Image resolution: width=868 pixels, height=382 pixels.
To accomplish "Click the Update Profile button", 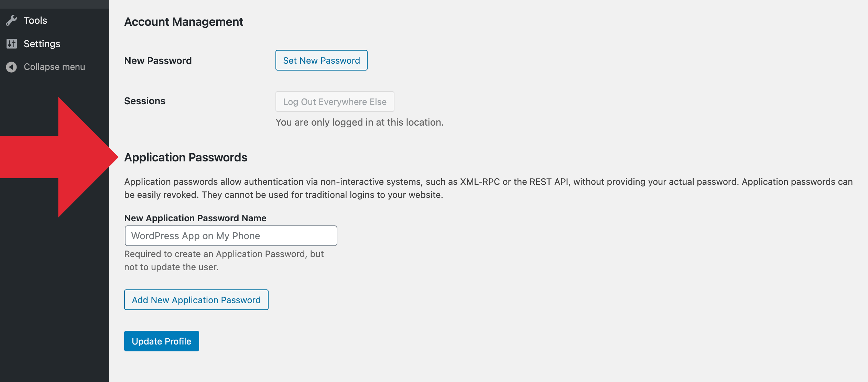I will point(161,341).
